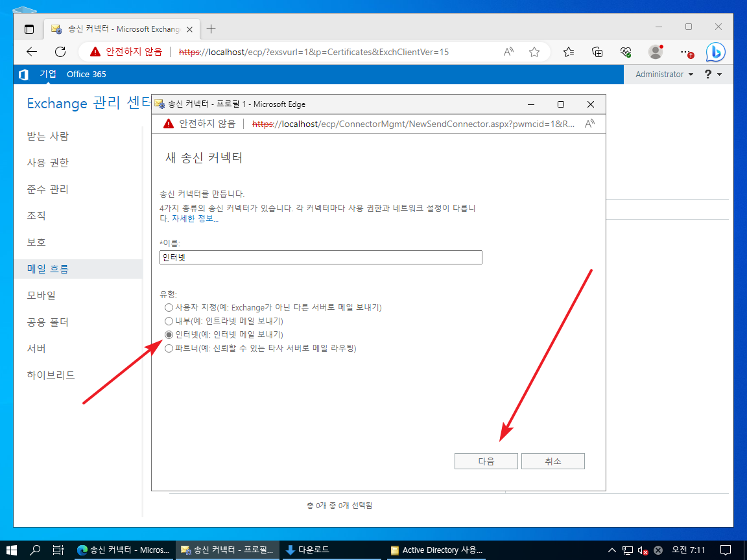Click the red X tray status icon
747x560 pixels.
[x=658, y=550]
